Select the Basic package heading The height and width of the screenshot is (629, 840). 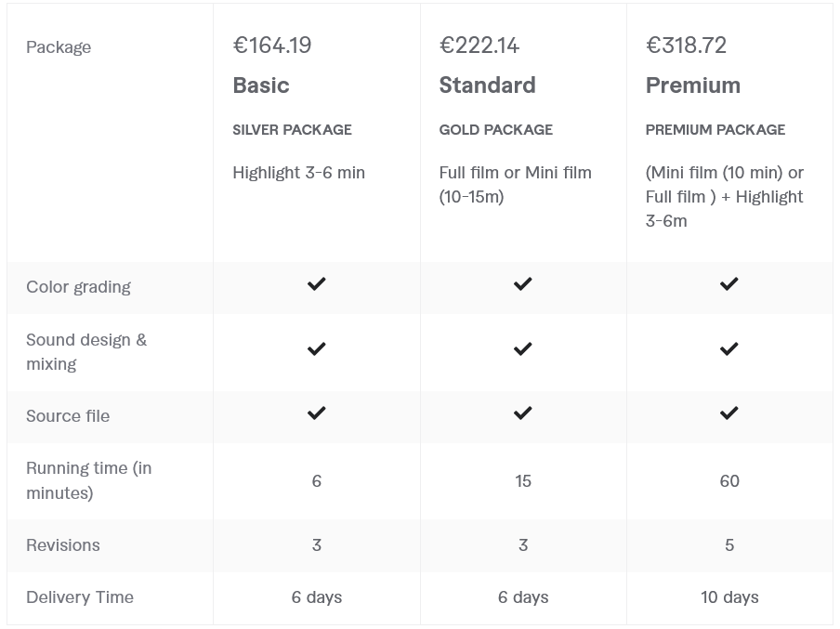pyautogui.click(x=261, y=85)
